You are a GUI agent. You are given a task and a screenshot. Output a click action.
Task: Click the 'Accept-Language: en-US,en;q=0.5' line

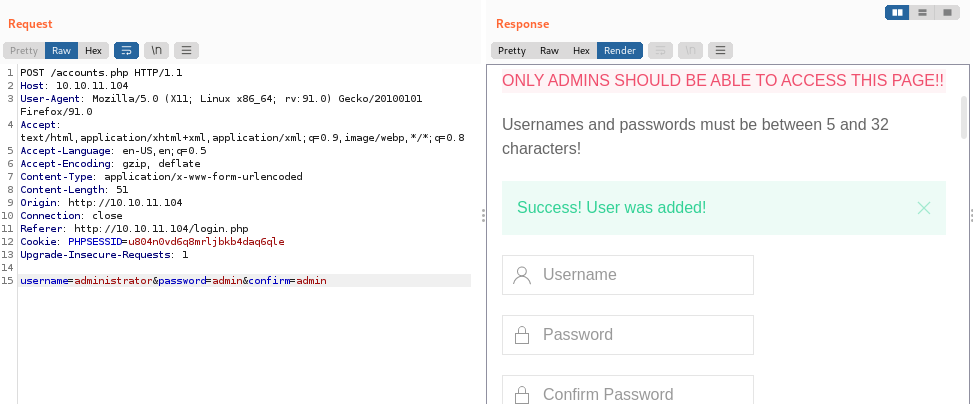coord(114,151)
